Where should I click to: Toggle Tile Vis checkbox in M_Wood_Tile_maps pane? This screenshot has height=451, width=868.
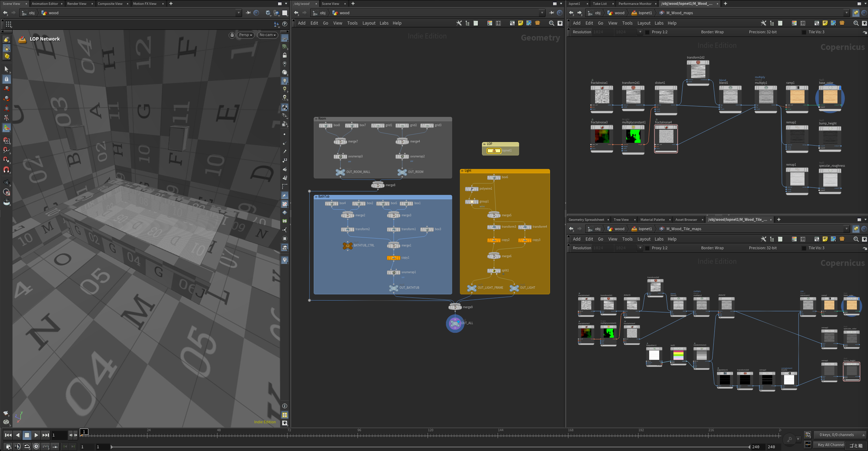click(804, 248)
